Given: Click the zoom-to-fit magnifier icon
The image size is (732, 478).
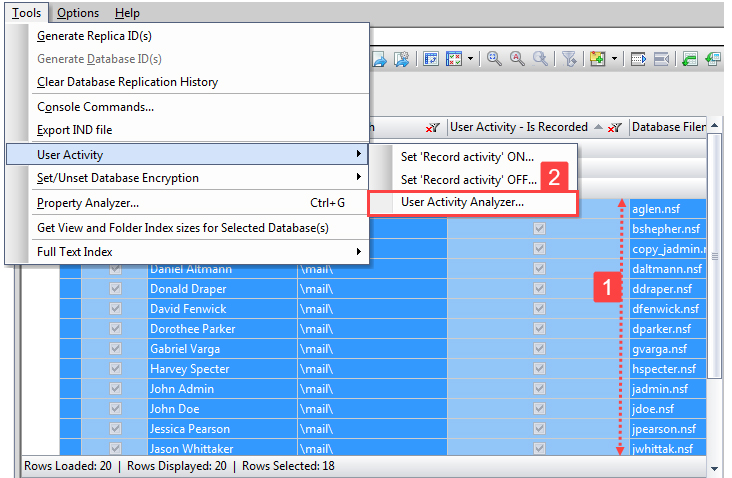Looking at the screenshot, I should [x=494, y=59].
